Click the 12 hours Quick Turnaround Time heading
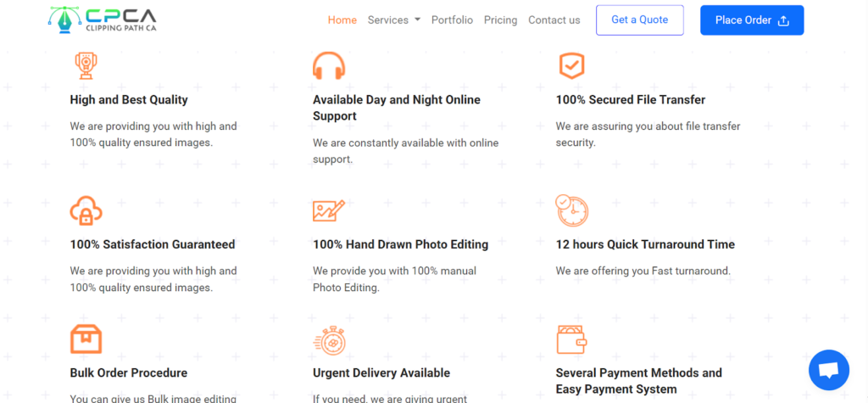Screen dimensions: 868x403 645,244
